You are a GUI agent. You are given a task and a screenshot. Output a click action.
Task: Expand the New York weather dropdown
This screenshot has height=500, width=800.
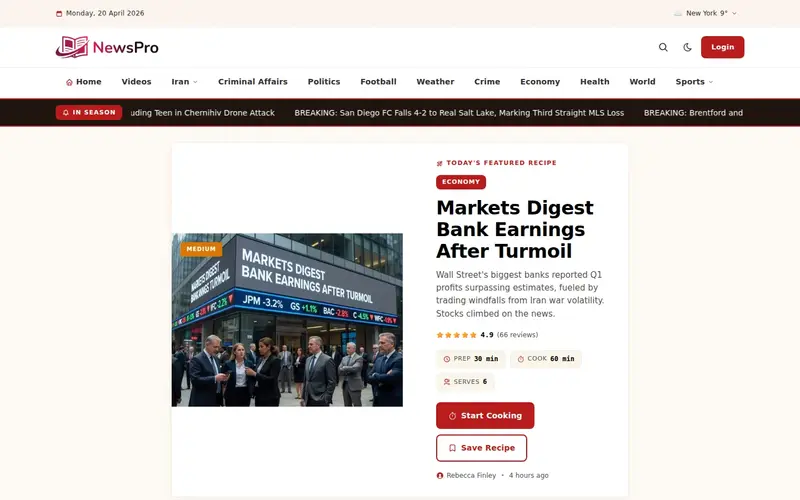(x=734, y=13)
